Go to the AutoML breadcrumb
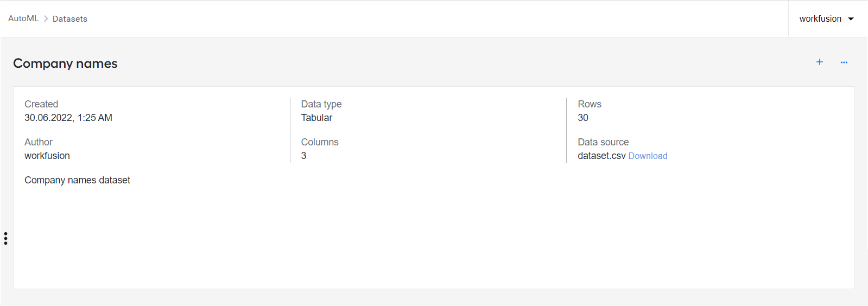This screenshot has width=868, height=306. pos(23,18)
